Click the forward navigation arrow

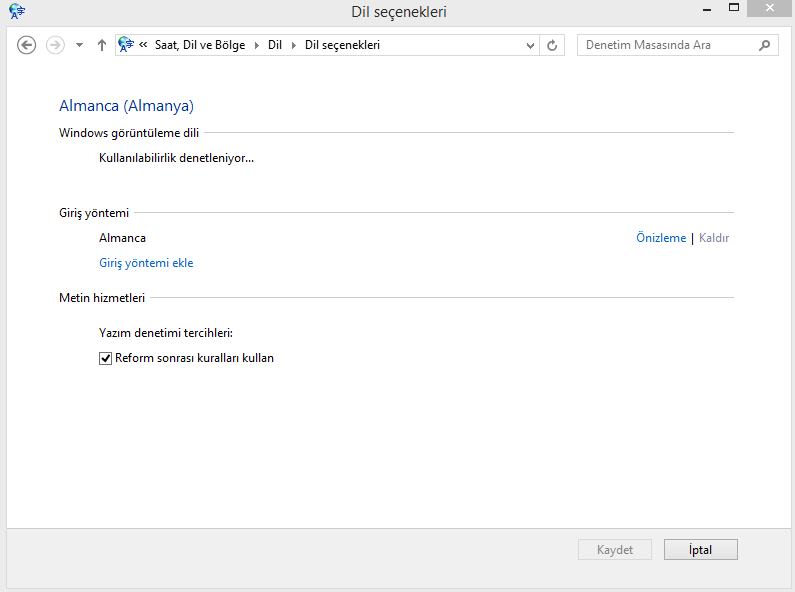pos(55,45)
